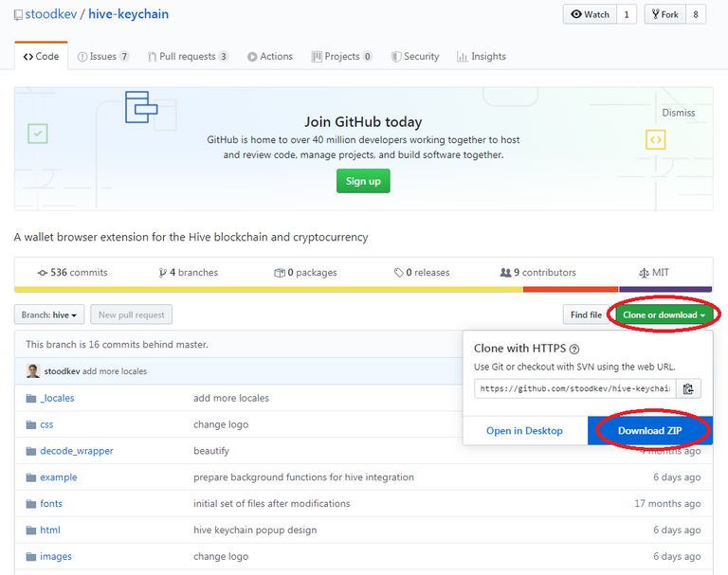Open the stoodkev owner link
The width and height of the screenshot is (728, 575).
pyautogui.click(x=50, y=14)
